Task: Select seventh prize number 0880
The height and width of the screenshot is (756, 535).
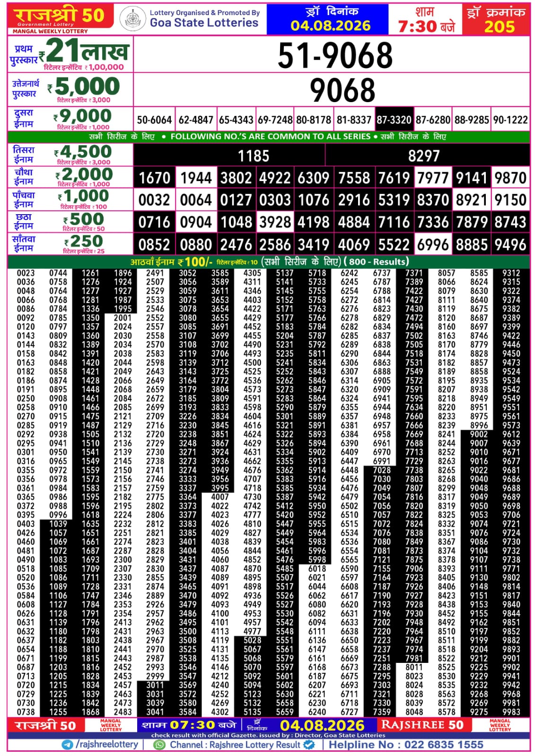Action: 196,244
